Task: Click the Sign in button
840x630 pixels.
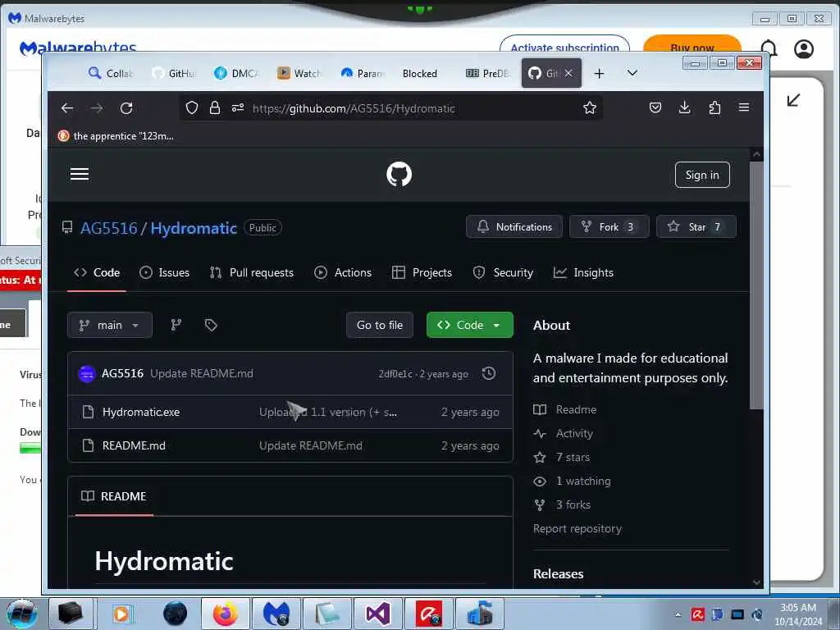Action: (702, 175)
